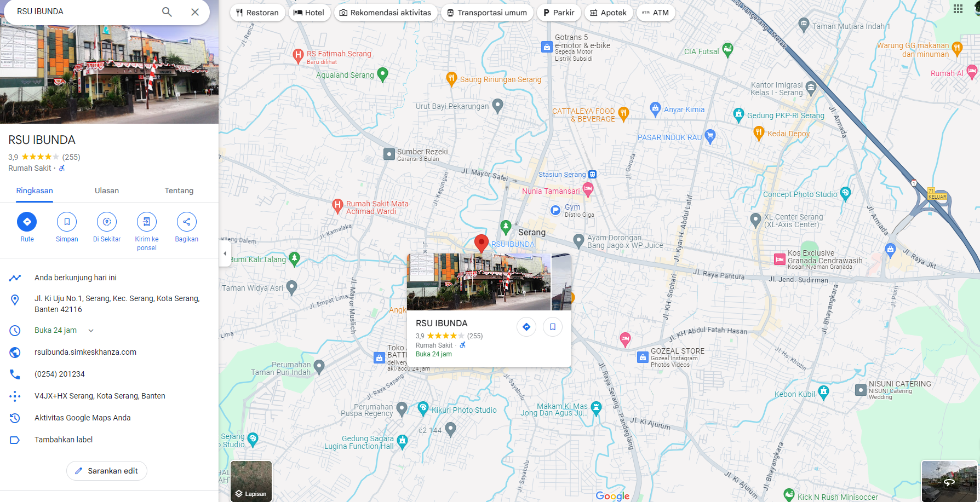The height and width of the screenshot is (502, 980).
Task: Search nearby with Di Sekitar icon
Action: click(x=107, y=222)
